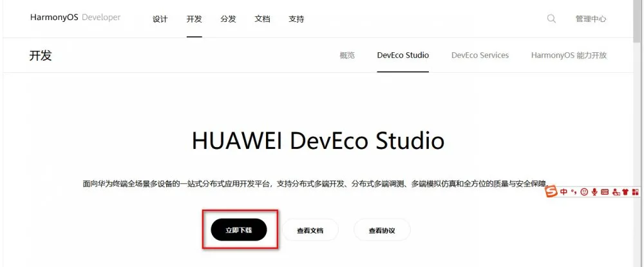Click the page vertical scrollbar thumb
The image size is (644, 267).
click(x=637, y=23)
